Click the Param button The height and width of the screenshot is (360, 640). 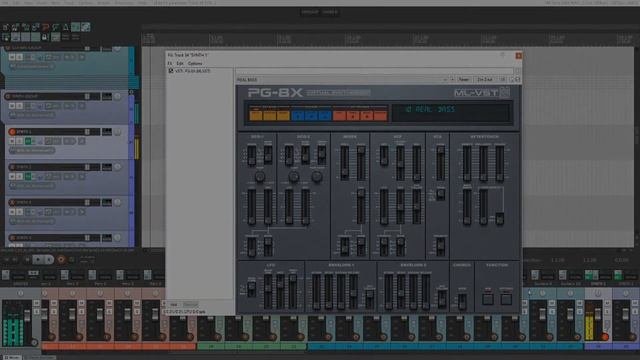tap(464, 80)
